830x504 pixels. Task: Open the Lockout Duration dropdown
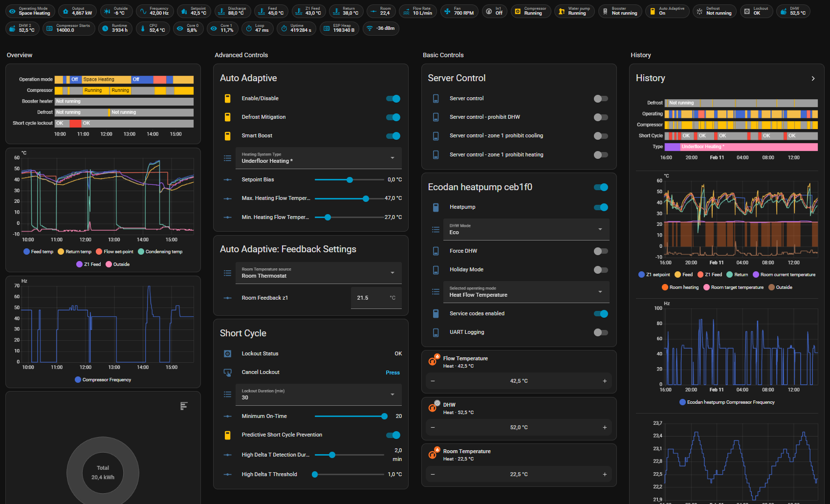coord(318,394)
